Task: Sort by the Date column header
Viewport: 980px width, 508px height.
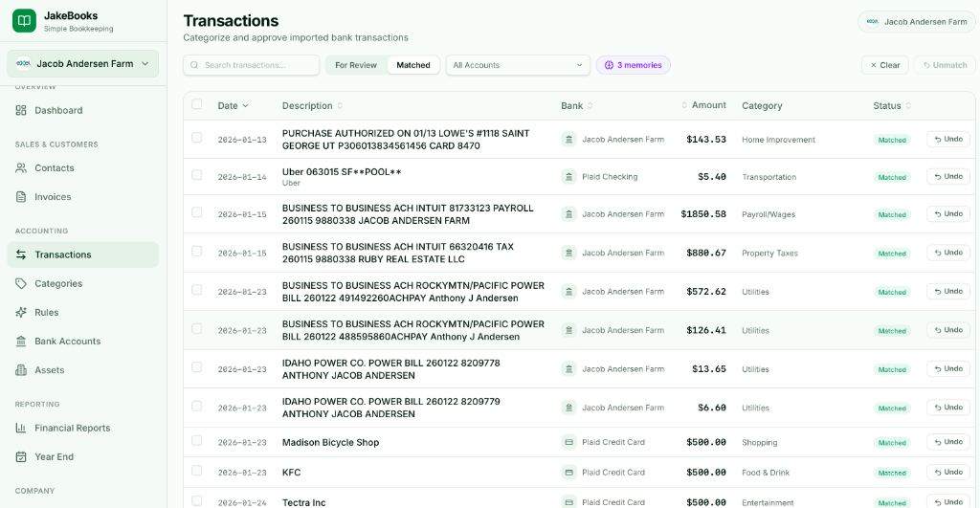Action: 234,105
